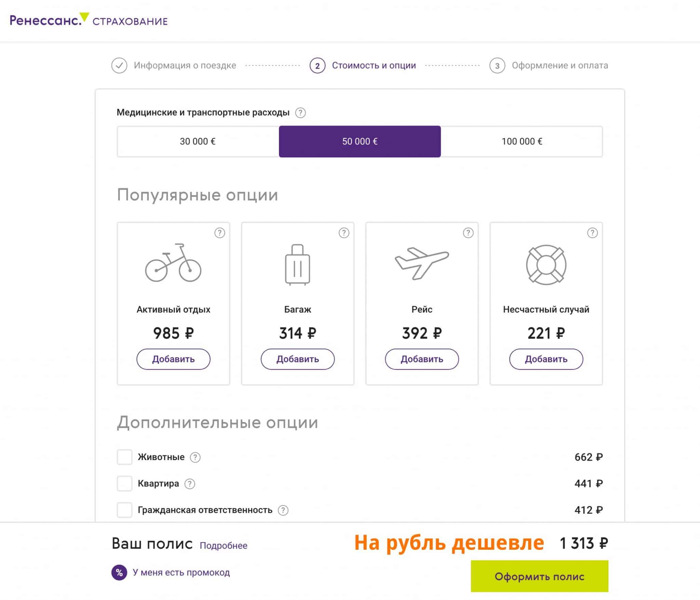Select 30 000 € coverage amount

click(x=198, y=142)
